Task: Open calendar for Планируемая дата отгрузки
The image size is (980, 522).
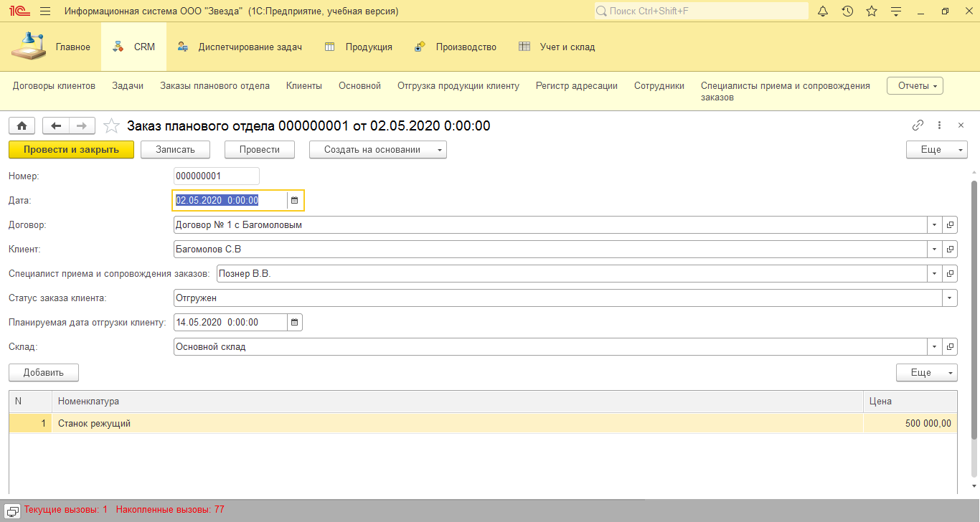Action: tap(294, 323)
